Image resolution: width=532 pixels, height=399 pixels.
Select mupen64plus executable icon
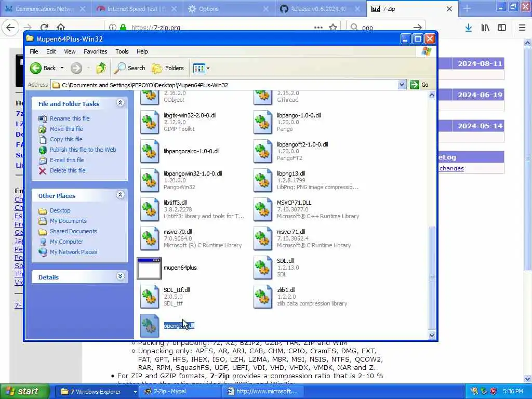(x=149, y=268)
